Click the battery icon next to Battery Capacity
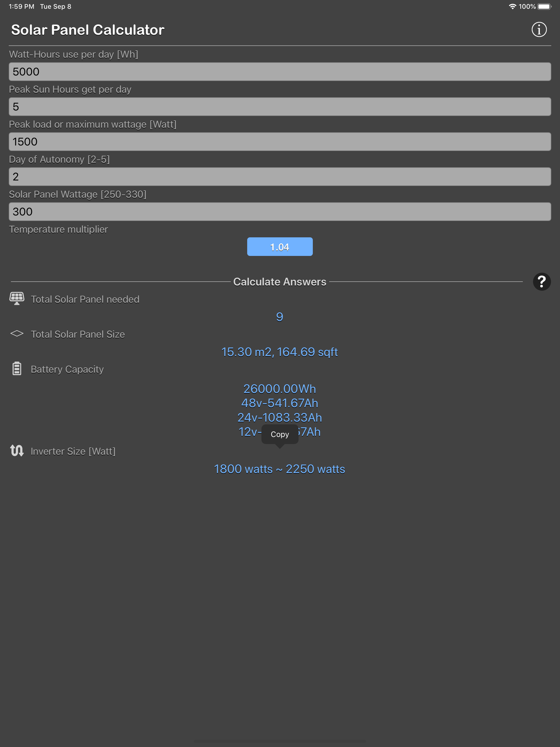560x747 pixels. [17, 368]
